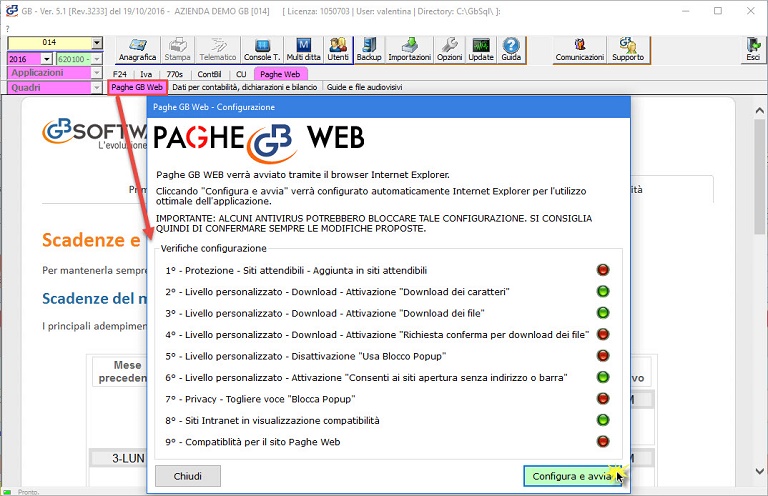Open the Comunicazioni icon
Image resolution: width=768 pixels, height=496 pixels.
(580, 49)
